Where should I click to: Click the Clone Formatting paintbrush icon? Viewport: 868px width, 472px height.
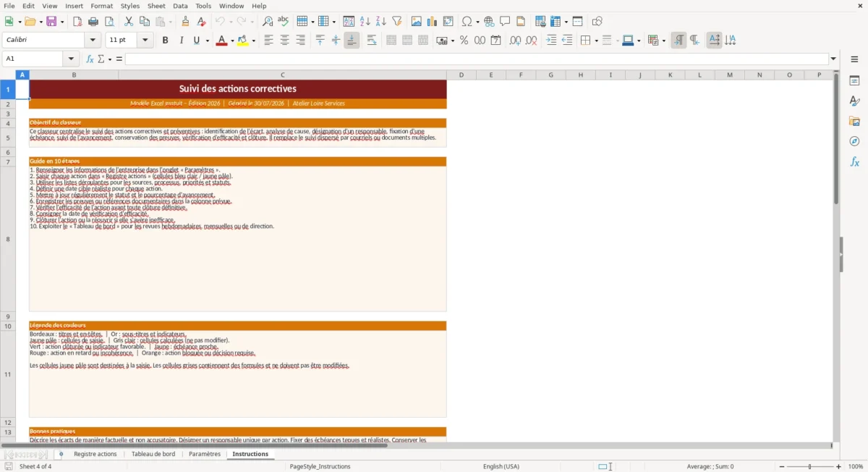[x=186, y=22]
